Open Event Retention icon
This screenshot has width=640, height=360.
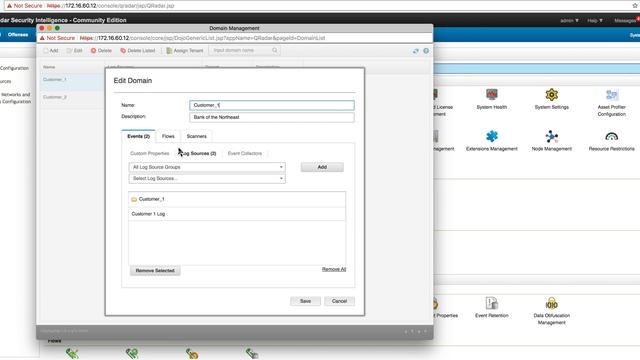(x=491, y=303)
